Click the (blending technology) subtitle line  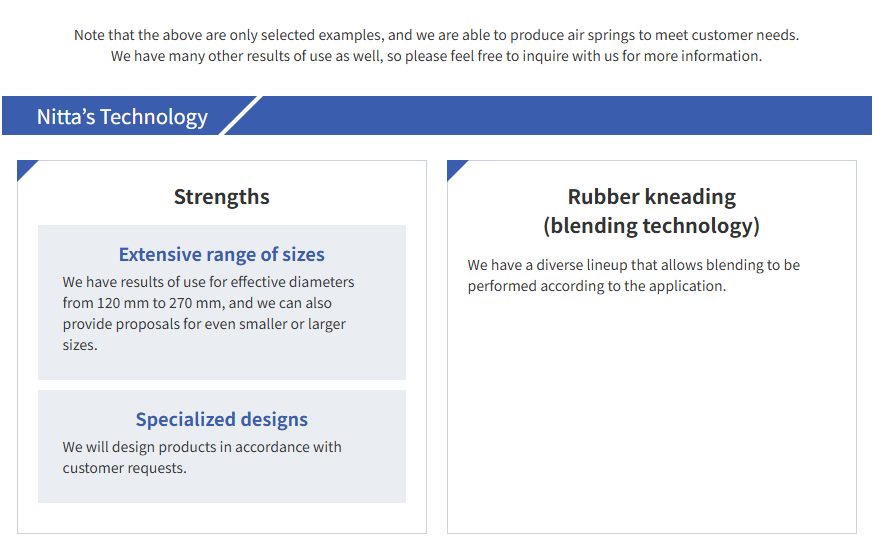point(651,226)
